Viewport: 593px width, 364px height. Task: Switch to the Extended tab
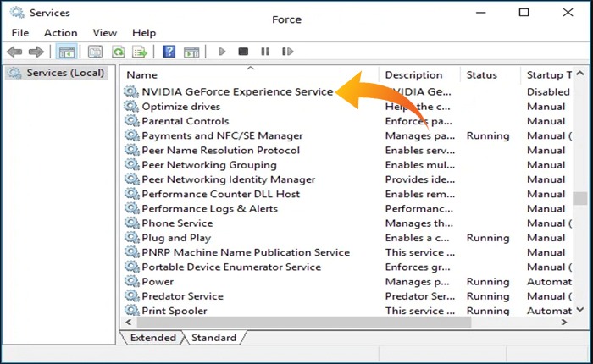click(x=152, y=338)
